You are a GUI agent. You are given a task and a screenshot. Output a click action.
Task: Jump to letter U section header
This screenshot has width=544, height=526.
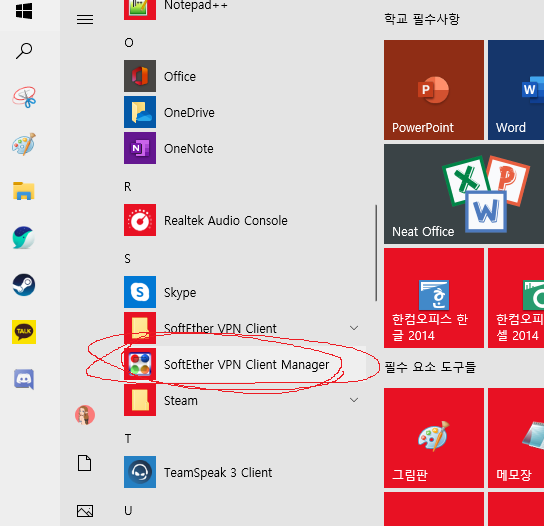pyautogui.click(x=128, y=511)
